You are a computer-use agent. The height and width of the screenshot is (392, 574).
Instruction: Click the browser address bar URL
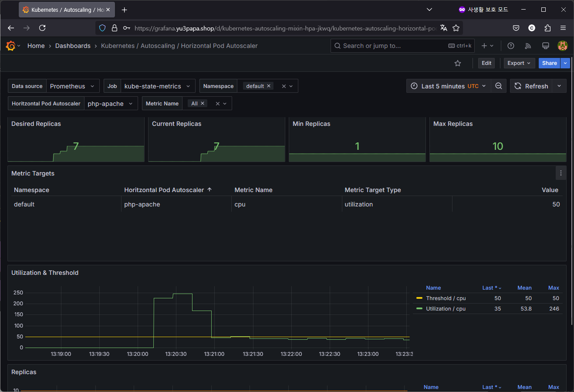285,28
